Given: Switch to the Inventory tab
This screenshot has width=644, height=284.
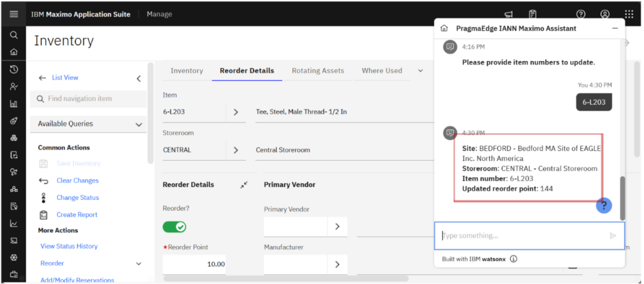Looking at the screenshot, I should (x=187, y=71).
